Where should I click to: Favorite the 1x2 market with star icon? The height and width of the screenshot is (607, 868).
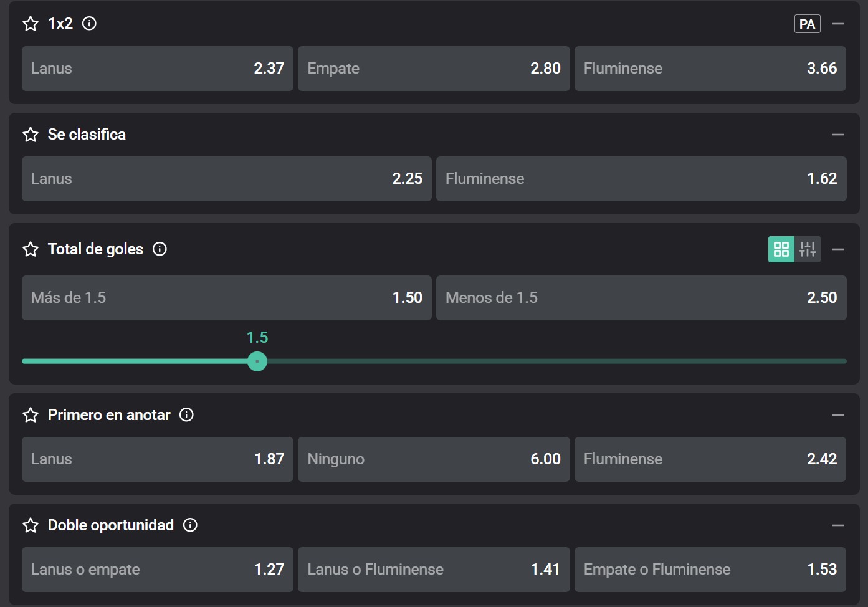31,24
